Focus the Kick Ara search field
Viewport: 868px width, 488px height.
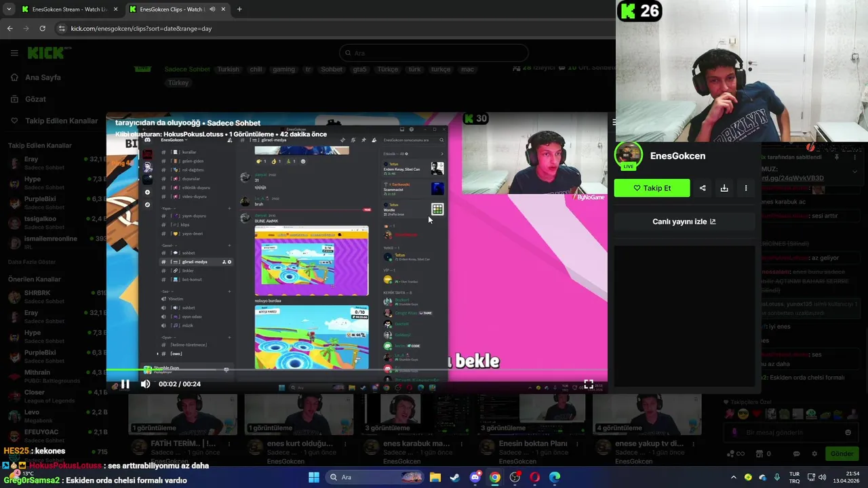434,53
